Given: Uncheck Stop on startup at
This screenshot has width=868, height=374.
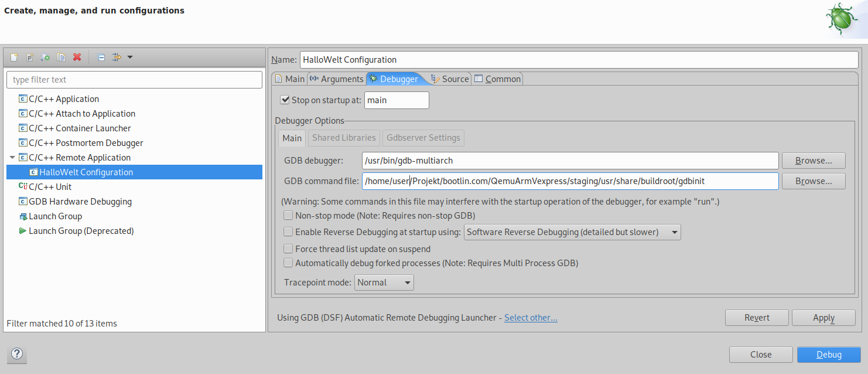Looking at the screenshot, I should (285, 100).
